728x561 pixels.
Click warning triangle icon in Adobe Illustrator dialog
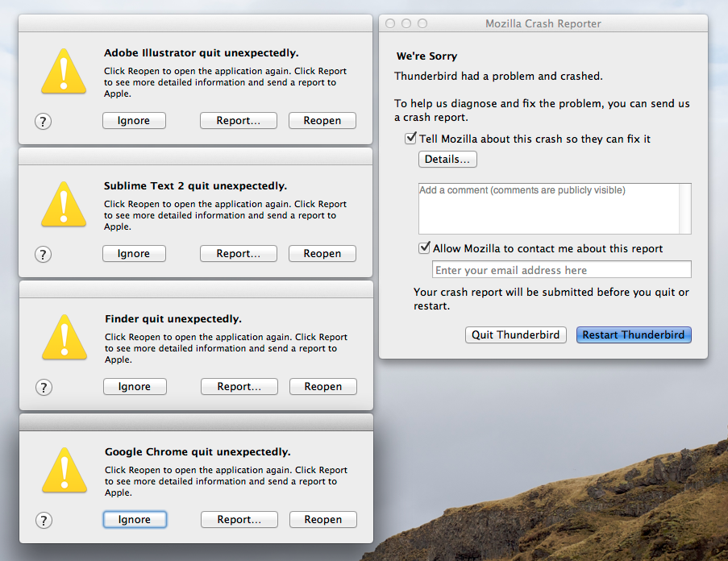pyautogui.click(x=64, y=72)
